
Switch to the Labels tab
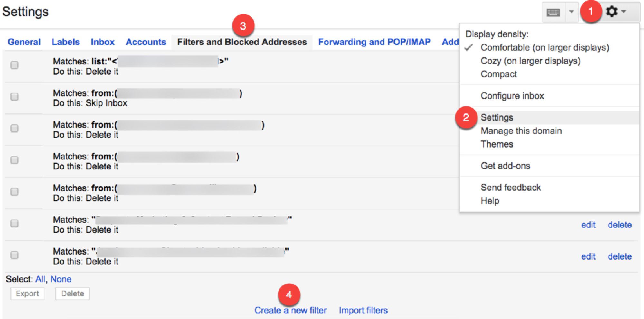pos(66,42)
